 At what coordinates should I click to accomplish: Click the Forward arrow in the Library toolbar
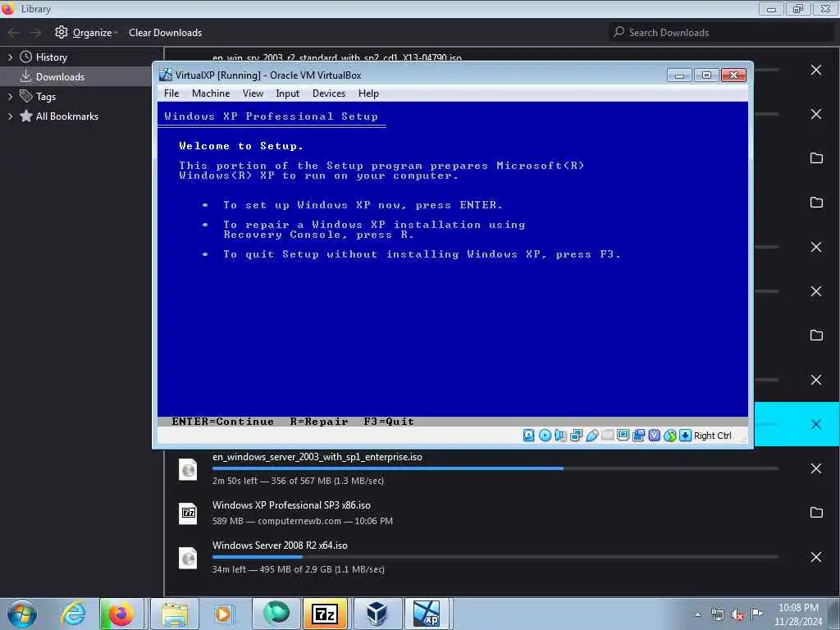(35, 33)
